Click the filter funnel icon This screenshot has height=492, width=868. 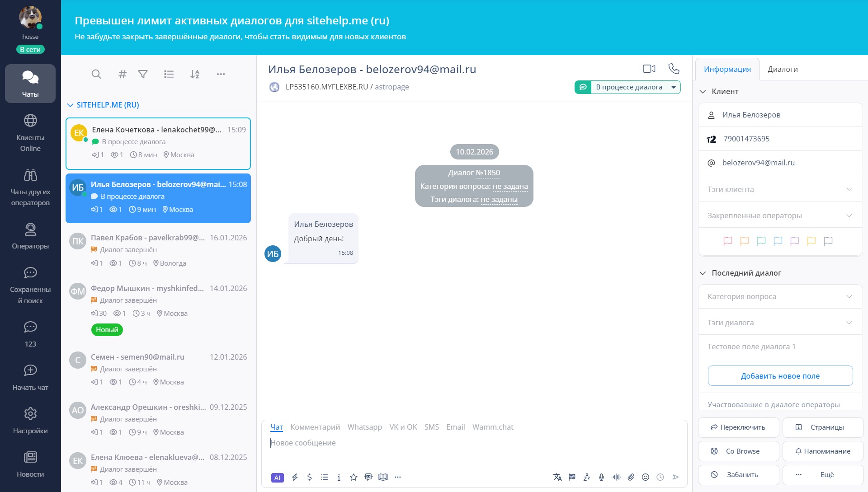[143, 74]
